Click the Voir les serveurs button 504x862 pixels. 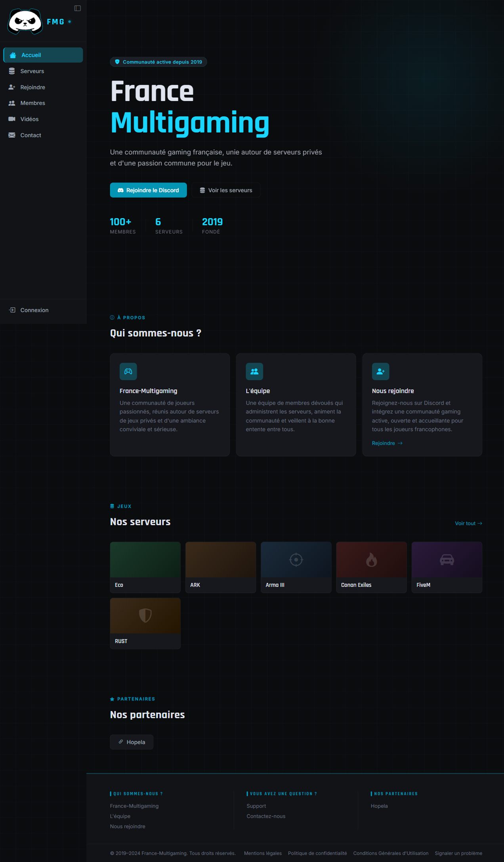pos(226,190)
